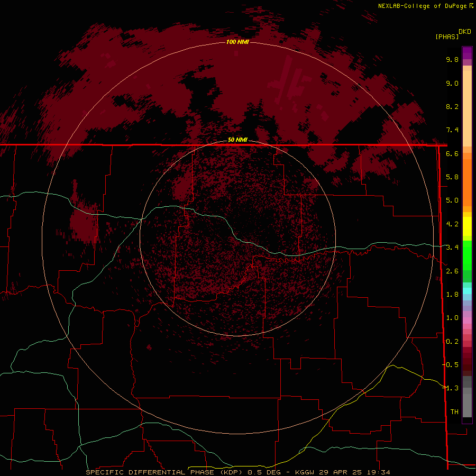476x476 pixels.
Task: Click the 9.0 color scale value
Action: (452, 83)
